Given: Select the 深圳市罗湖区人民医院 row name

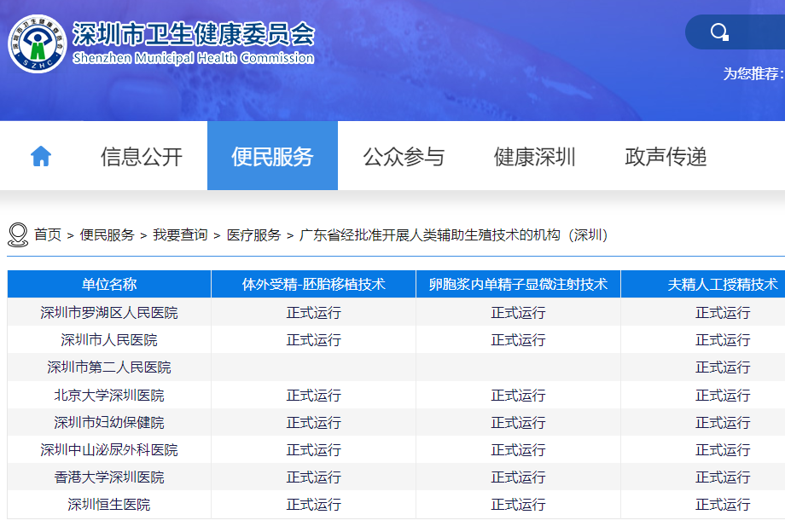Looking at the screenshot, I should point(109,313).
